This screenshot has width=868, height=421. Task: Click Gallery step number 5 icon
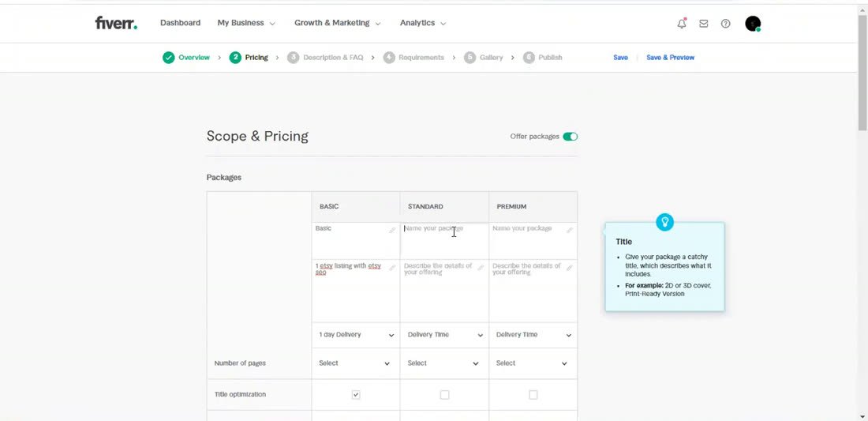pos(470,58)
